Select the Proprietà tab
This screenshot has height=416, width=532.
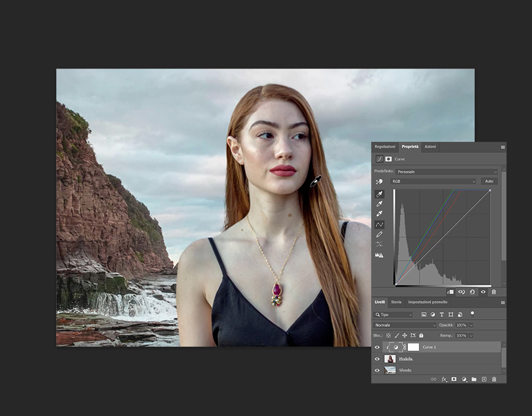[410, 147]
